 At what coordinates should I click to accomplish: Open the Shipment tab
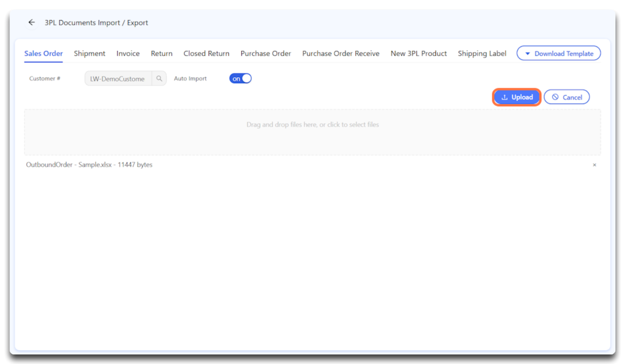89,53
